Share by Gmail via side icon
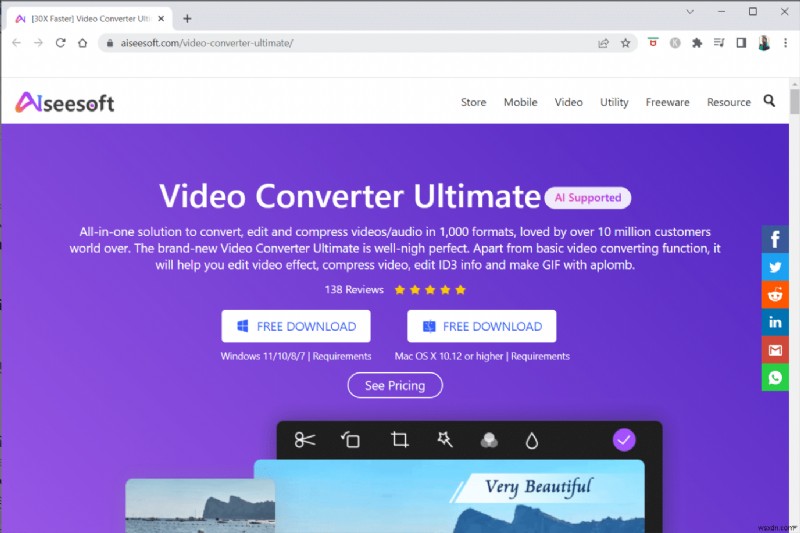 click(775, 350)
